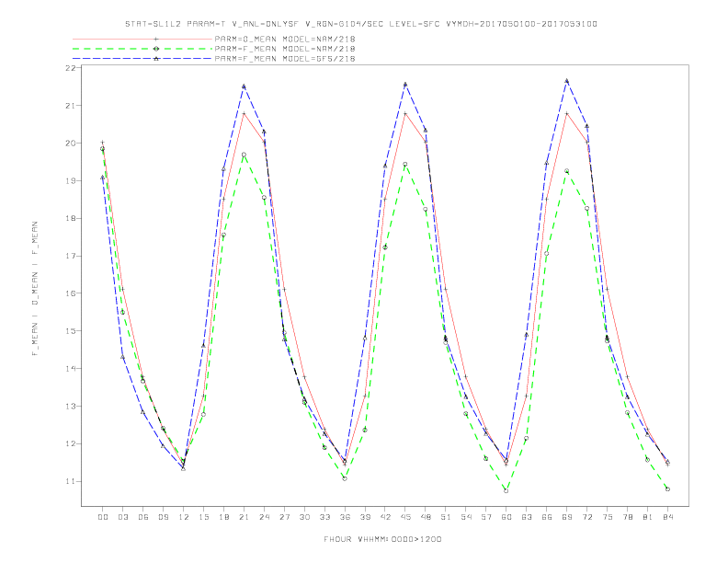
Task: Click x-axis tick label 57
Action: click(x=486, y=517)
